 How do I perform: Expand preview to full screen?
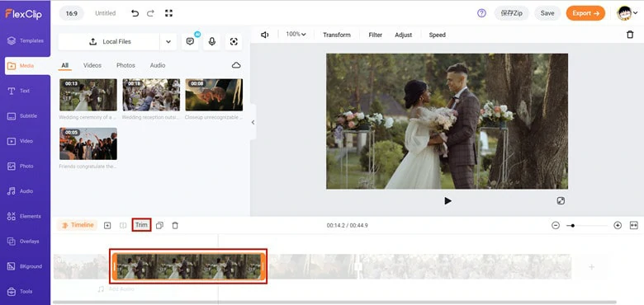[561, 200]
